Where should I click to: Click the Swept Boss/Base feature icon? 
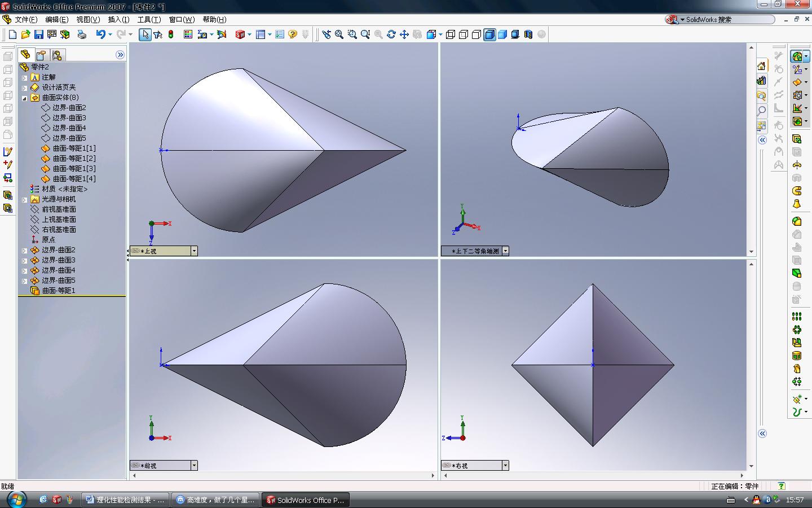797,191
